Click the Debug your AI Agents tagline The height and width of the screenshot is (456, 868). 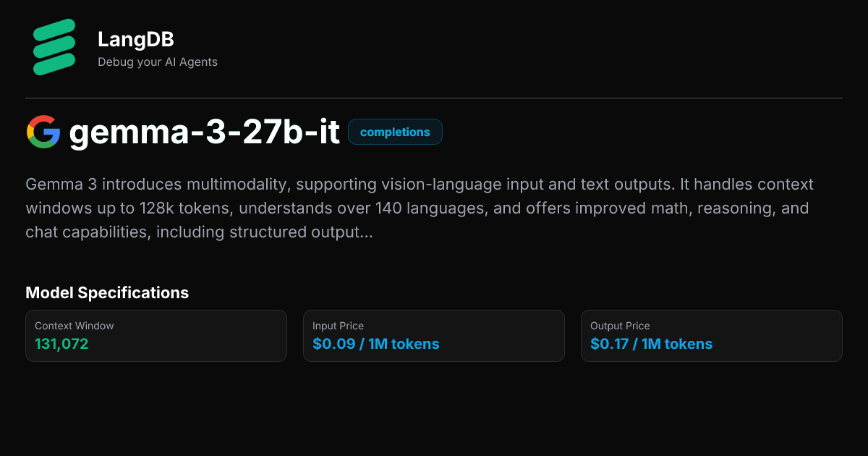click(x=158, y=62)
